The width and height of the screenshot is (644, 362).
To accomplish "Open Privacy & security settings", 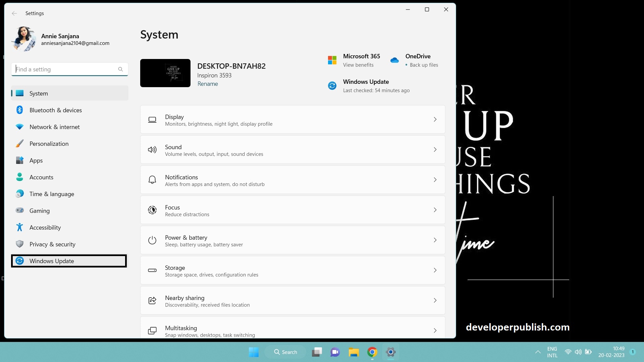I will pyautogui.click(x=52, y=244).
